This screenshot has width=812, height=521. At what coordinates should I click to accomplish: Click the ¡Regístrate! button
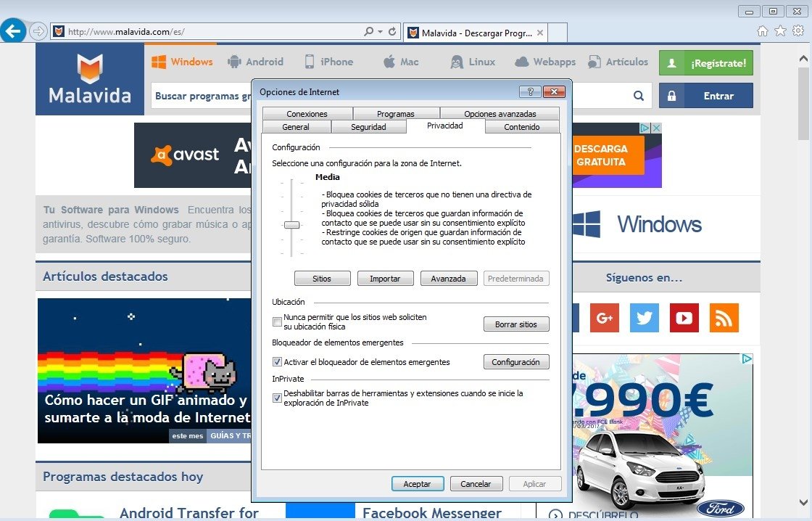[706, 62]
